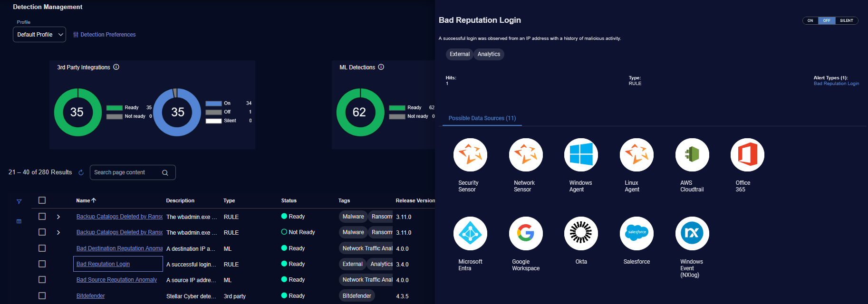Click the ML Detections donut chart showing 62
This screenshot has width=868, height=304.
click(360, 112)
